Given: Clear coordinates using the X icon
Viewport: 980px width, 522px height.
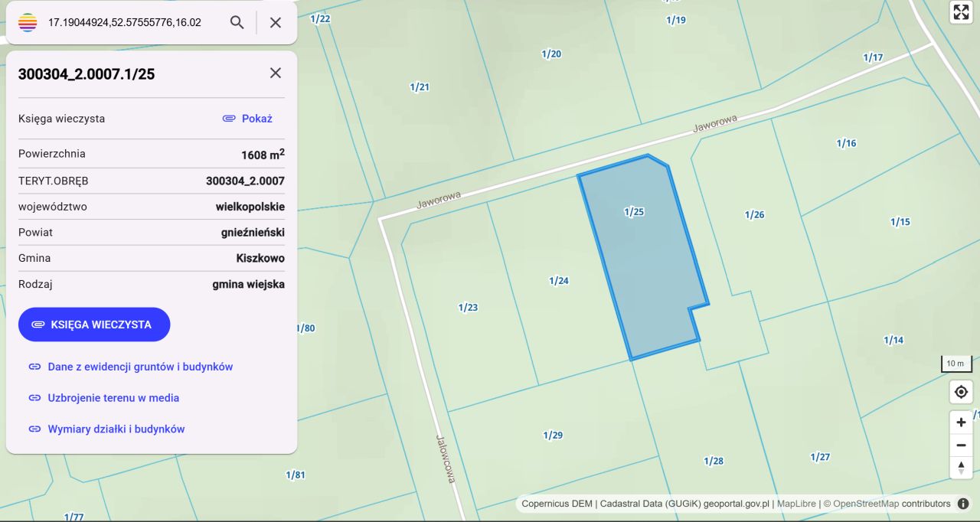Looking at the screenshot, I should tap(274, 22).
